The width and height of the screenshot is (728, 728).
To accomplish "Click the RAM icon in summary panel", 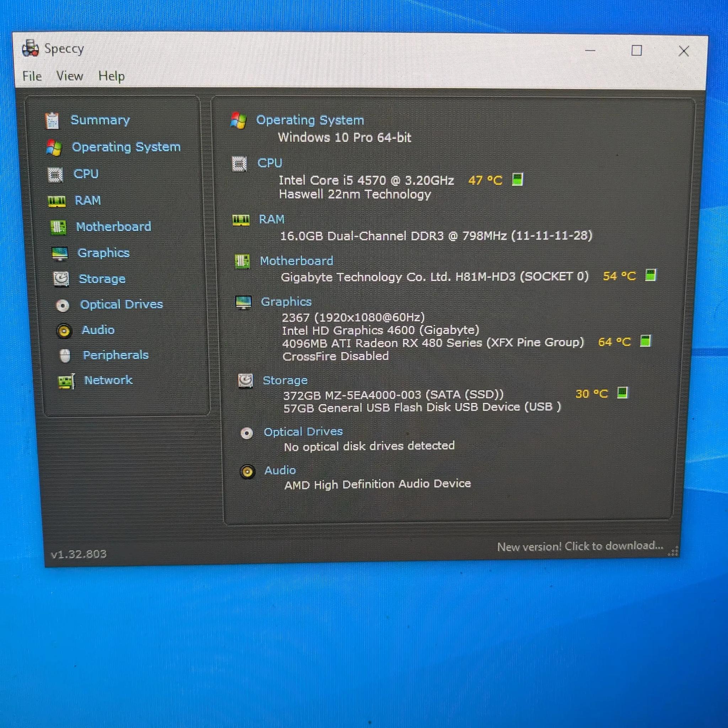I will coord(241,220).
